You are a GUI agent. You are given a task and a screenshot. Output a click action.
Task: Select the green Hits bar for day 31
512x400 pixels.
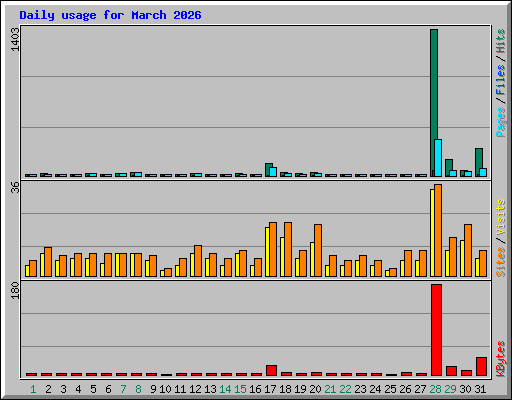pyautogui.click(x=478, y=161)
